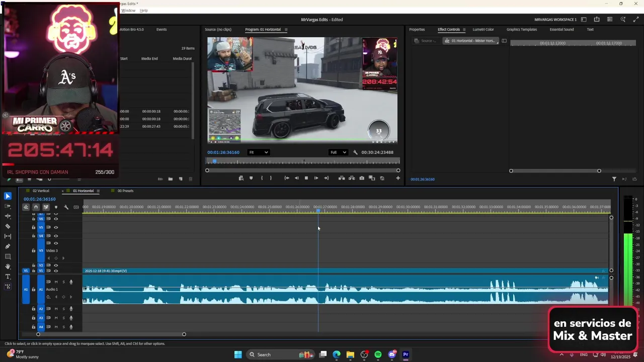644x362 pixels.
Task: Open the 00 Presets sequence tab
Action: [x=125, y=191]
